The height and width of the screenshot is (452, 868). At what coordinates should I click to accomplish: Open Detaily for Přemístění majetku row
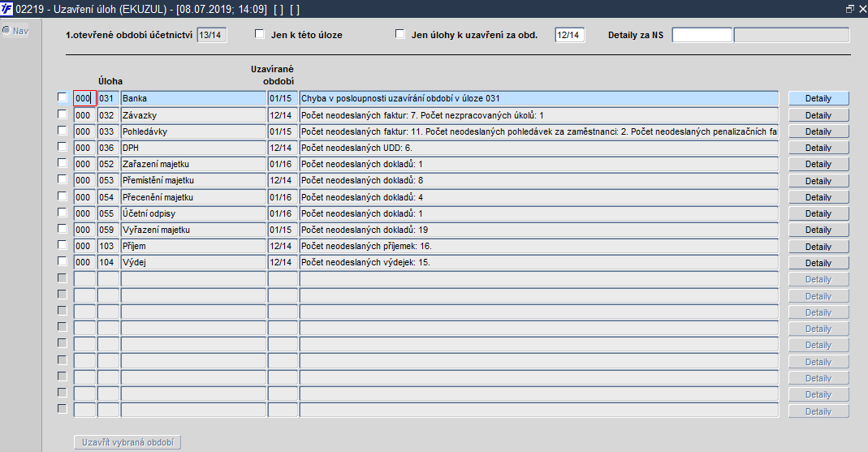[x=818, y=181]
